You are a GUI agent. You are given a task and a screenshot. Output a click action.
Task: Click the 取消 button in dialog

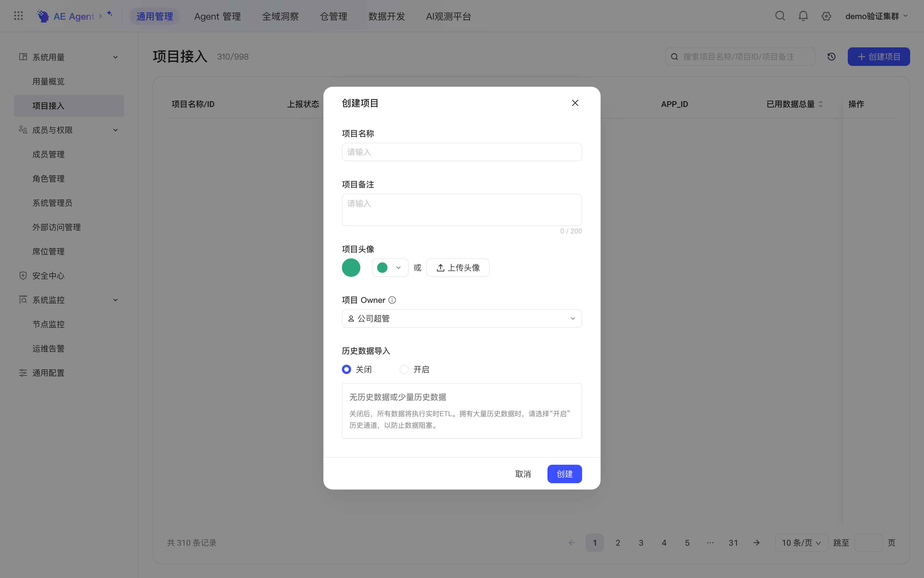[523, 474]
